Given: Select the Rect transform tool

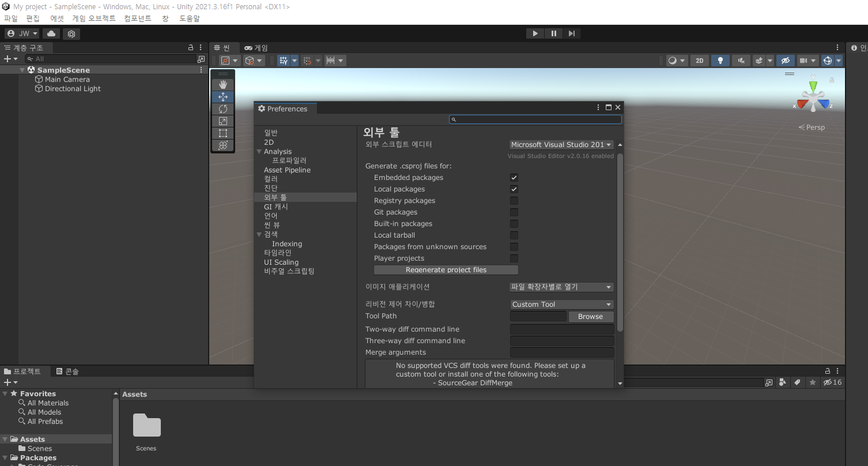Looking at the screenshot, I should [223, 133].
